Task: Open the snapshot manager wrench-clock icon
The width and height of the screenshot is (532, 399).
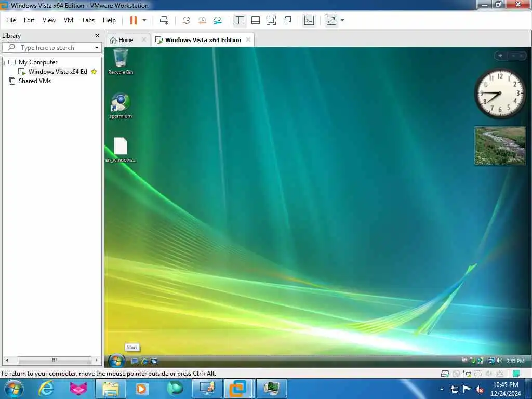Action: 218,21
